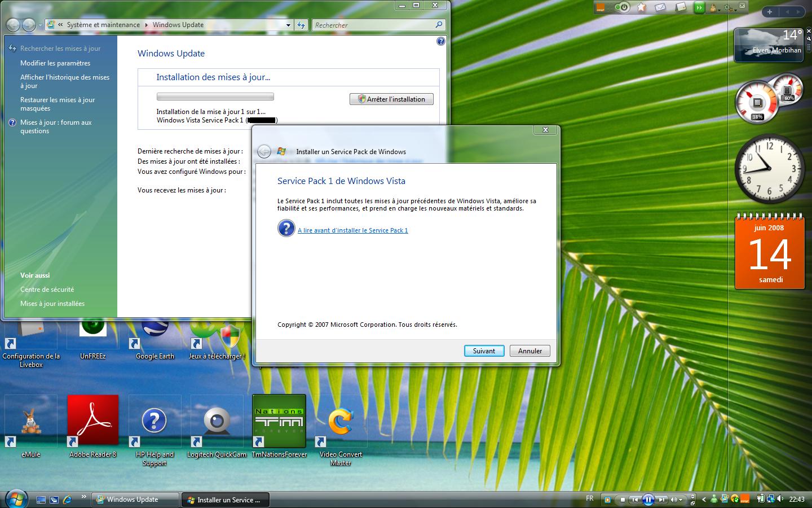Refresh the Windows Update page

pyautogui.click(x=301, y=25)
